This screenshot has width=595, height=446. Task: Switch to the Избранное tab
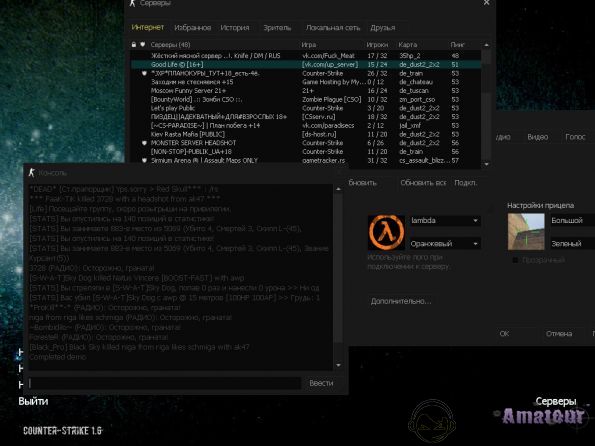point(192,28)
